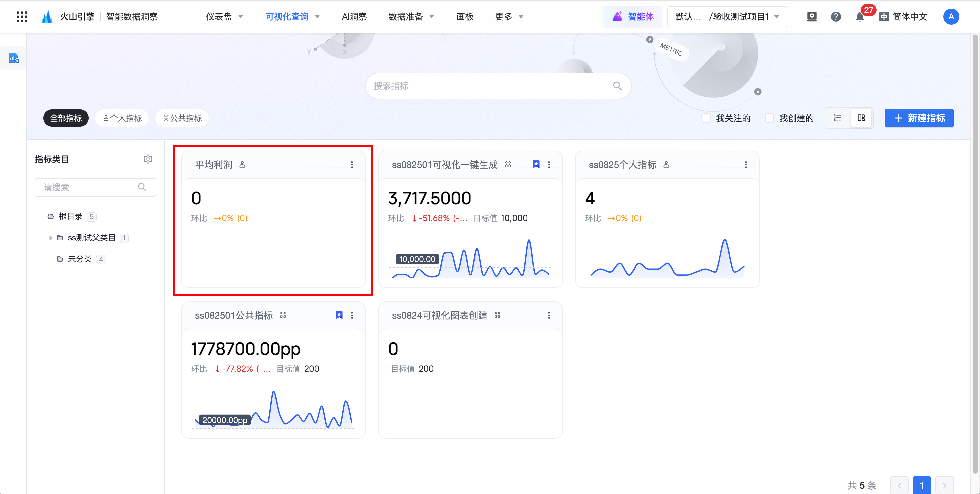Select the 个人指标 tab
Screen dimensions: 980x494
point(122,118)
